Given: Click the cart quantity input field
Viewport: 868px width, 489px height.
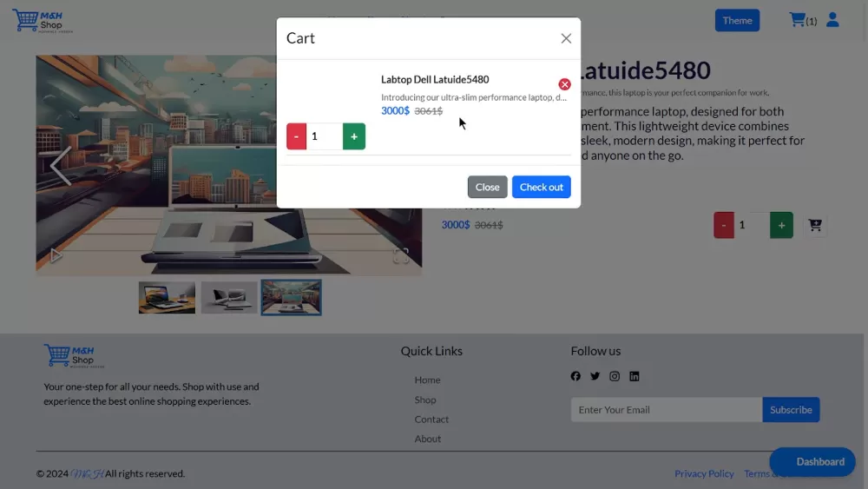Looking at the screenshot, I should 325,136.
